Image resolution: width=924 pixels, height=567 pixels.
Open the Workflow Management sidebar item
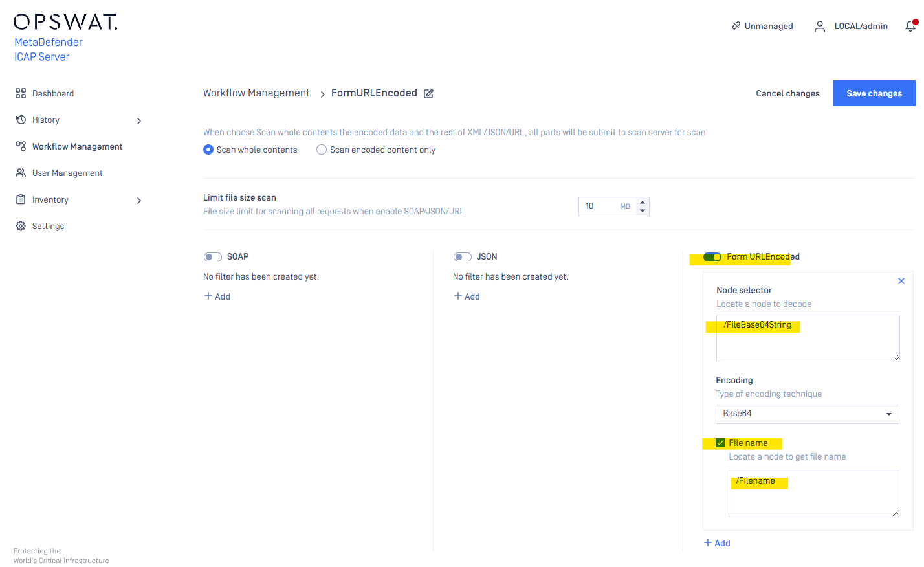(x=77, y=146)
